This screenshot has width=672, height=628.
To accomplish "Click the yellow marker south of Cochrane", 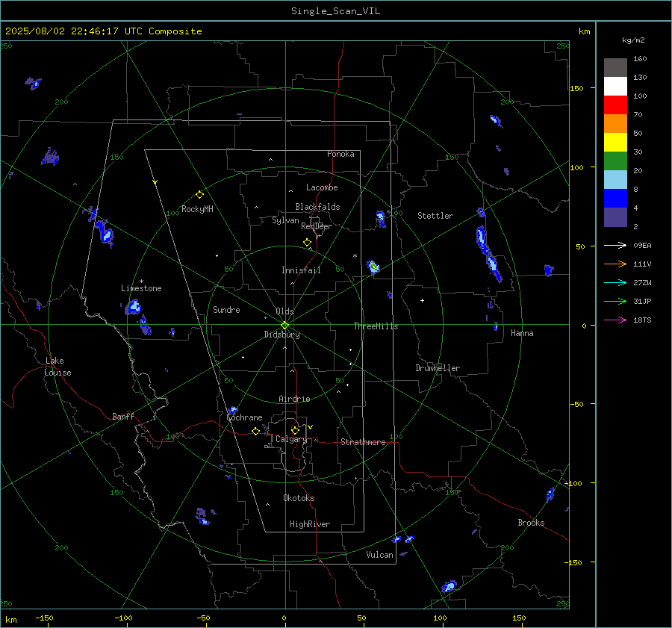I will coord(256,432).
